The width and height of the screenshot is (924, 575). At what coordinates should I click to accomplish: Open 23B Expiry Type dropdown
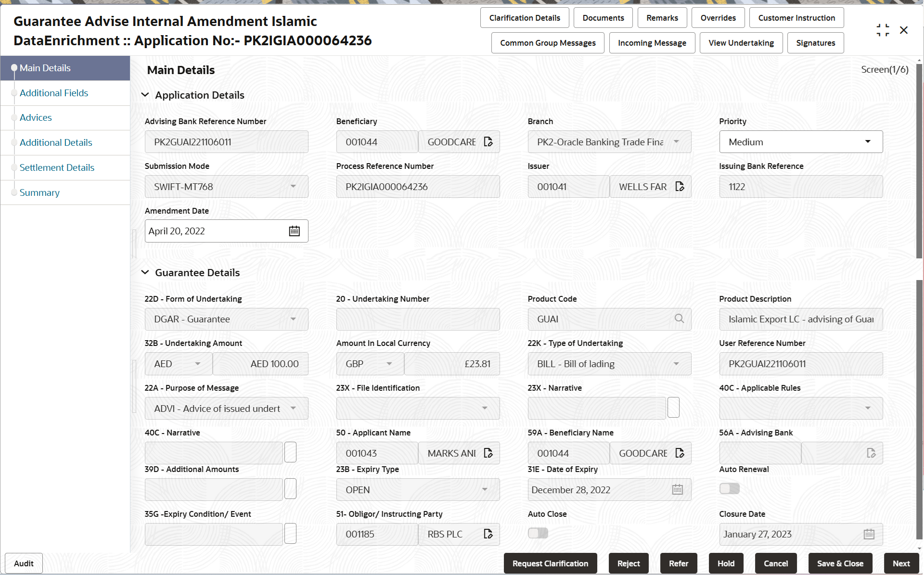(485, 490)
